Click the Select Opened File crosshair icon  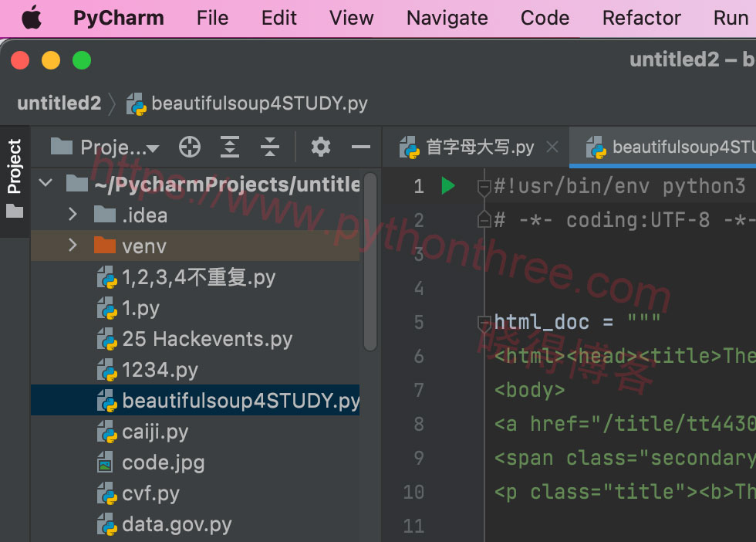click(190, 147)
